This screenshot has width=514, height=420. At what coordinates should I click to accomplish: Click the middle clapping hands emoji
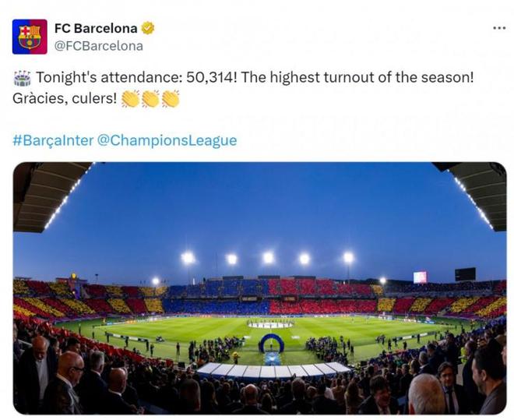tap(150, 99)
